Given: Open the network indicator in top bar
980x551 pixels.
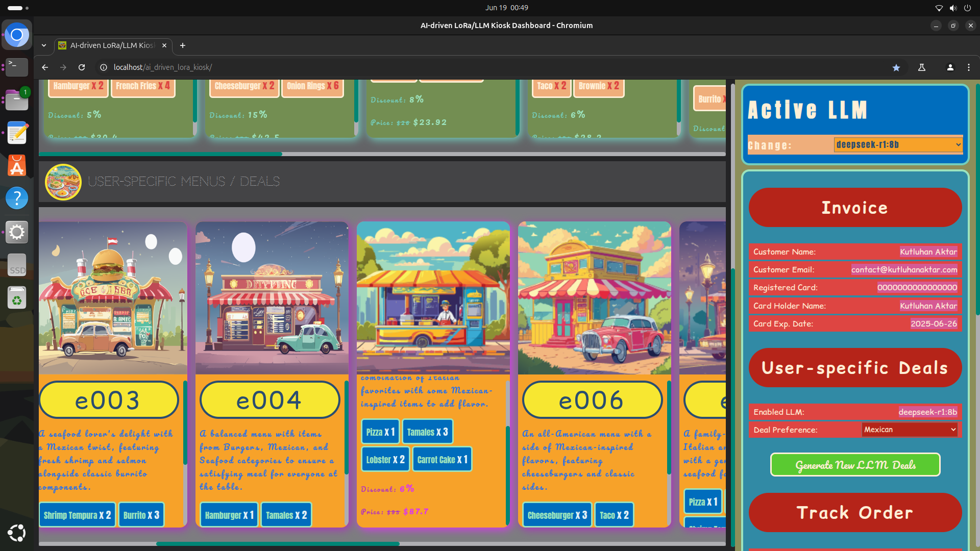Looking at the screenshot, I should point(939,8).
